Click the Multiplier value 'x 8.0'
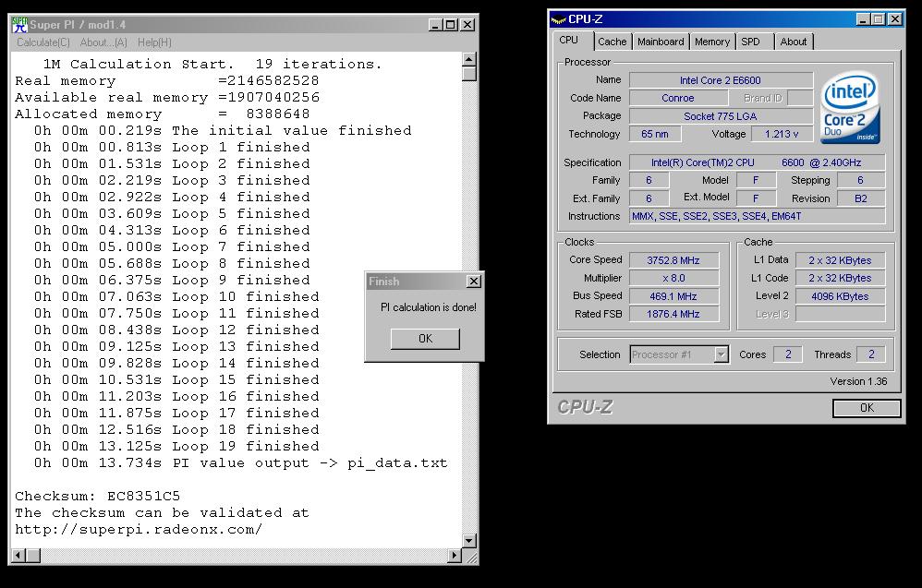This screenshot has width=922, height=588. point(673,278)
